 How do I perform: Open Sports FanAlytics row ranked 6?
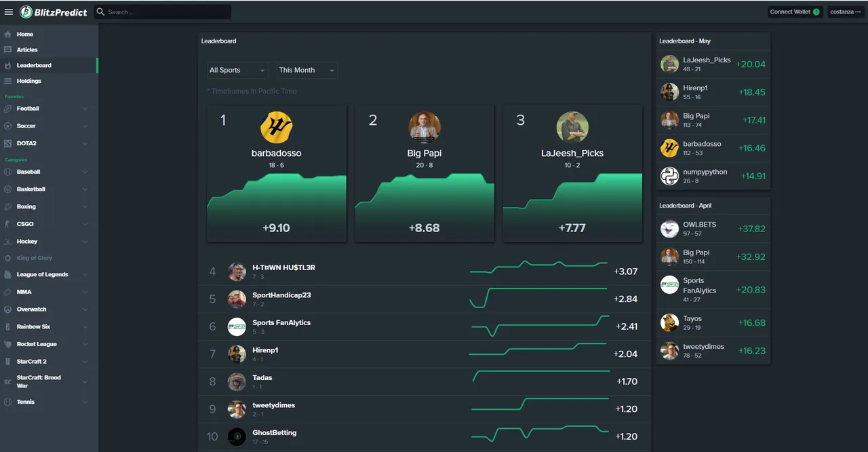pyautogui.click(x=425, y=326)
